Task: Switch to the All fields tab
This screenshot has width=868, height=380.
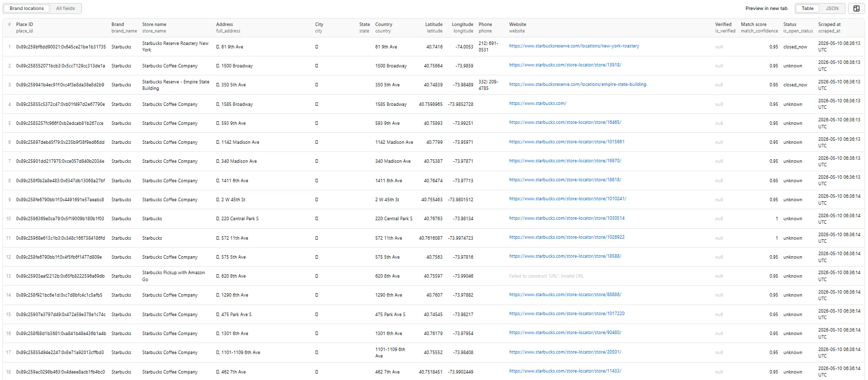Action: (x=65, y=8)
